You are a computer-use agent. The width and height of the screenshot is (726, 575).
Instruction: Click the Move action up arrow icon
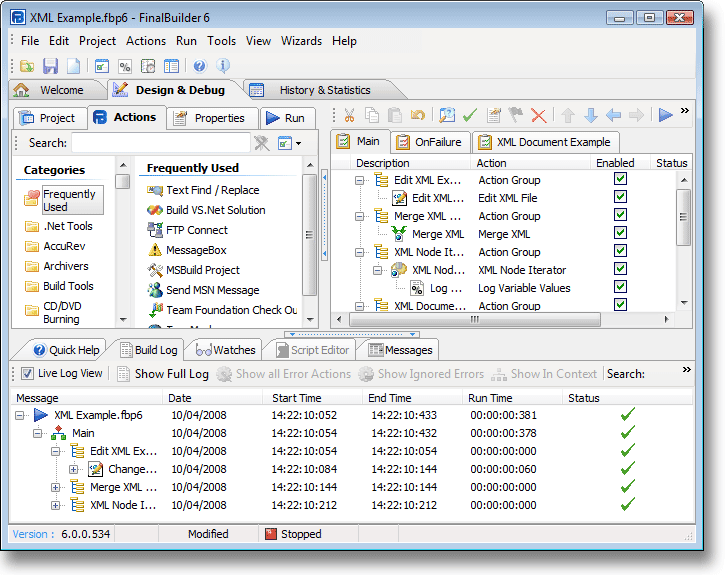[x=568, y=115]
